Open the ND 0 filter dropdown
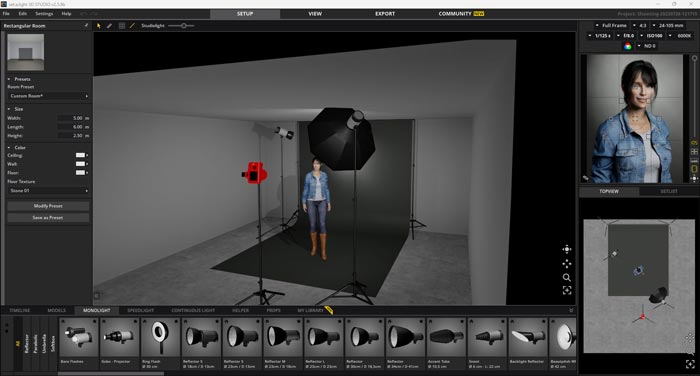The image size is (700, 376). click(646, 46)
